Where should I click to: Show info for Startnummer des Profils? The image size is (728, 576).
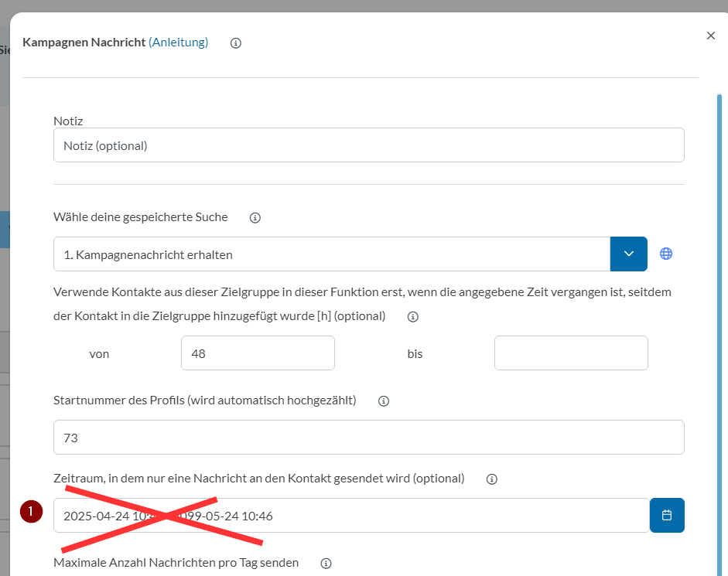384,401
